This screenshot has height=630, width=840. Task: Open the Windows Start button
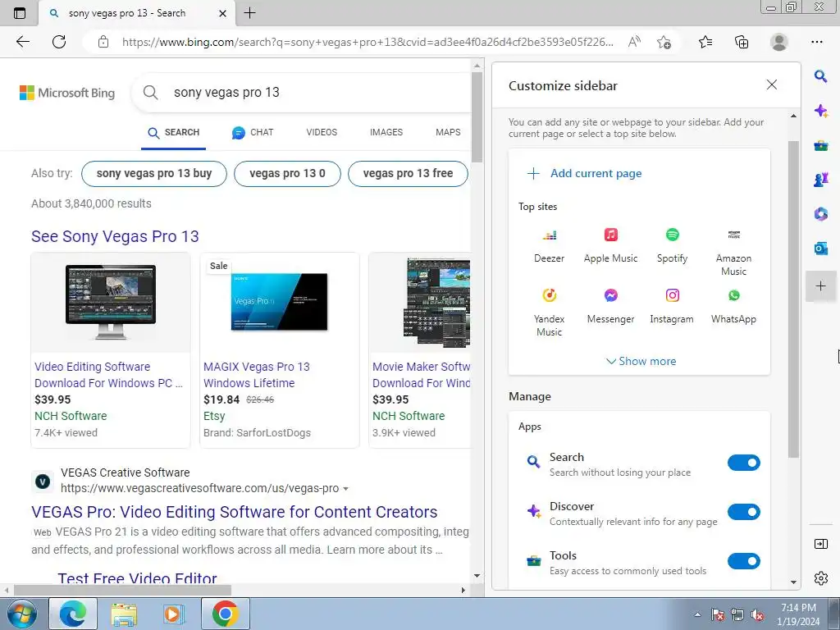pos(22,614)
